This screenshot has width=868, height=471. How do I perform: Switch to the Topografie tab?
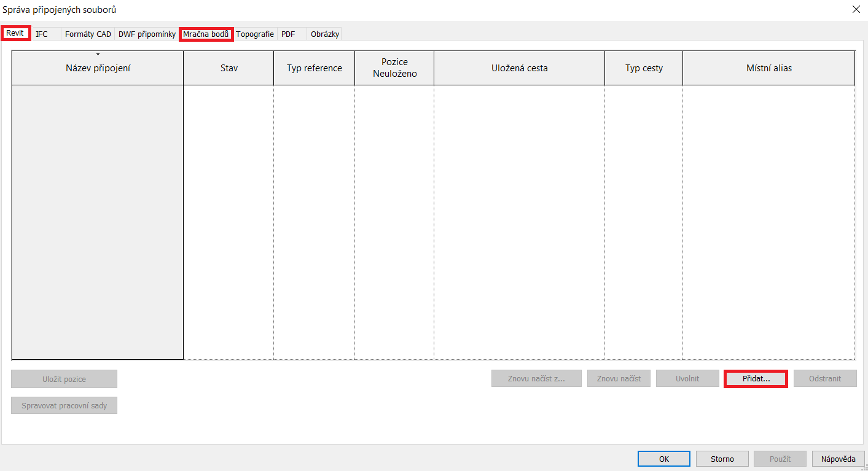coord(255,34)
